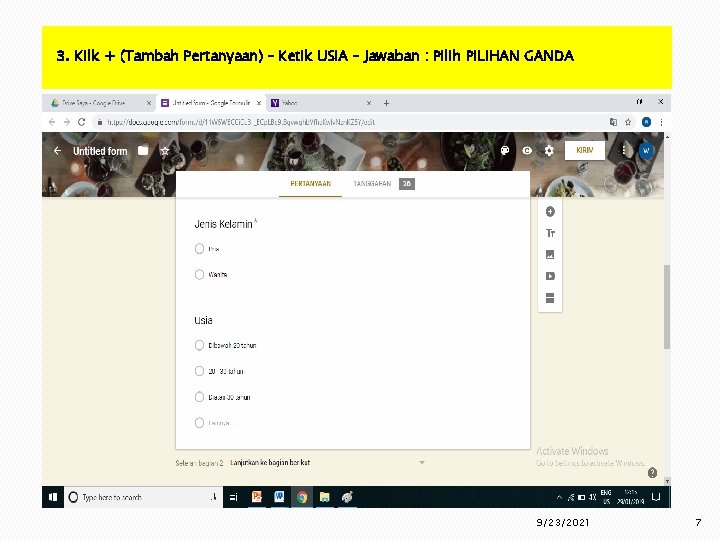Open form settings gear icon
Screen dimensions: 720x540
coord(549,151)
